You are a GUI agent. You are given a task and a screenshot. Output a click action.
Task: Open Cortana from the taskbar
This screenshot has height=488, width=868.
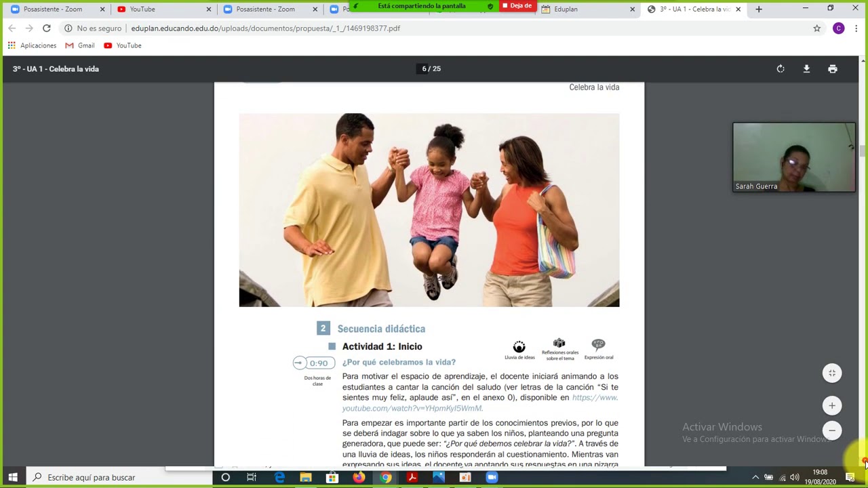[x=225, y=477]
